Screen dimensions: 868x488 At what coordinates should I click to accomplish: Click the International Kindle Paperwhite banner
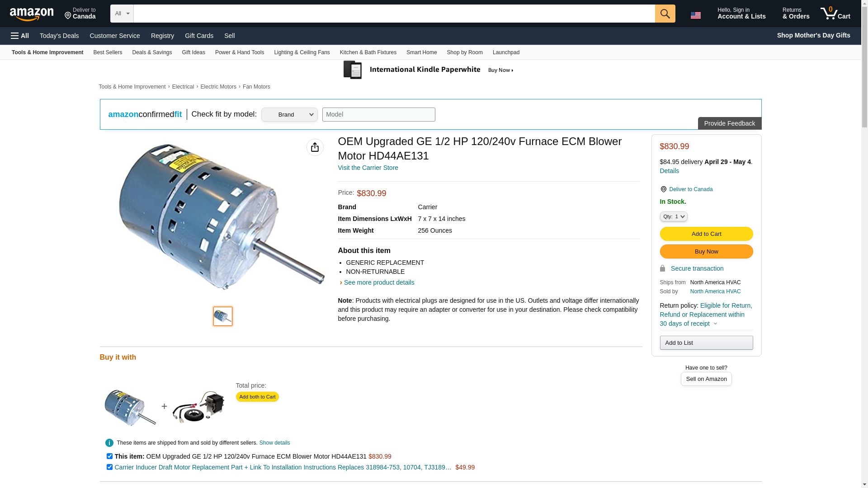[x=428, y=70]
